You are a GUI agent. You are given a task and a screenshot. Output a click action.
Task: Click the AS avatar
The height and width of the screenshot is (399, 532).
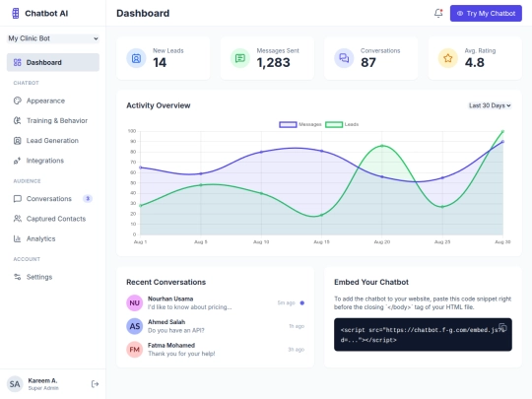pyautogui.click(x=135, y=326)
